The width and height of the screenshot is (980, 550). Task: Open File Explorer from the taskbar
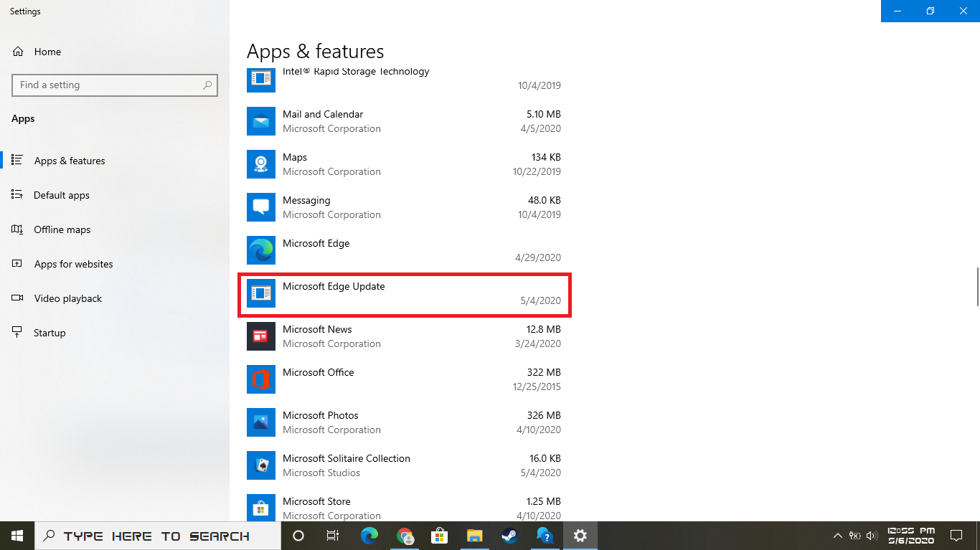(x=475, y=536)
